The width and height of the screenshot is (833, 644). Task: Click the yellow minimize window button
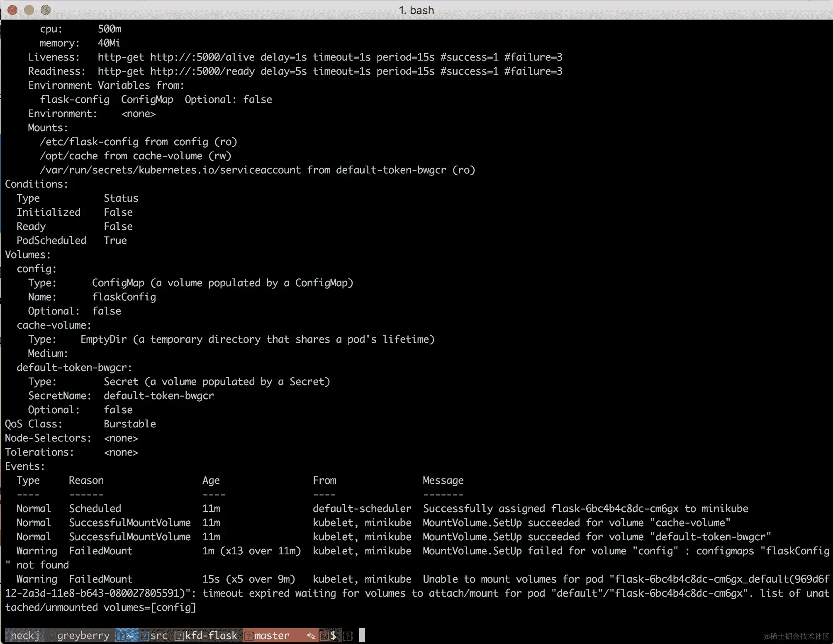(29, 10)
